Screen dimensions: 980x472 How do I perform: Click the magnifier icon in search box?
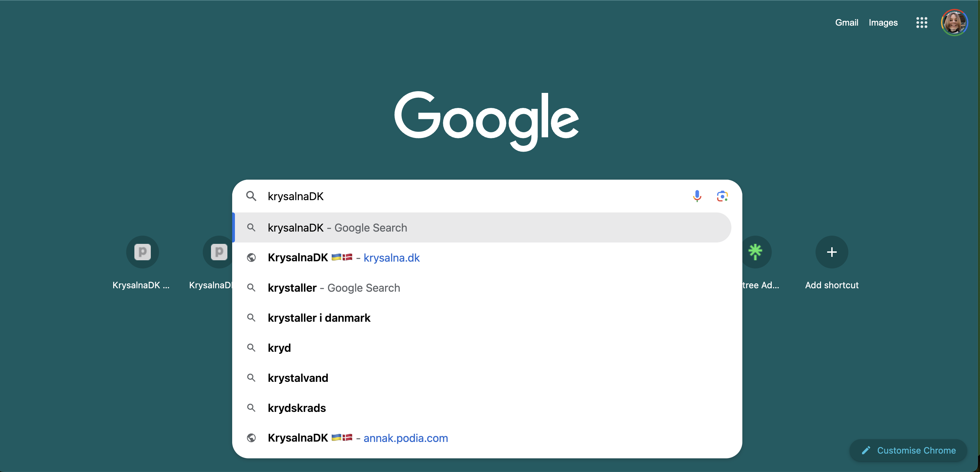click(x=251, y=196)
